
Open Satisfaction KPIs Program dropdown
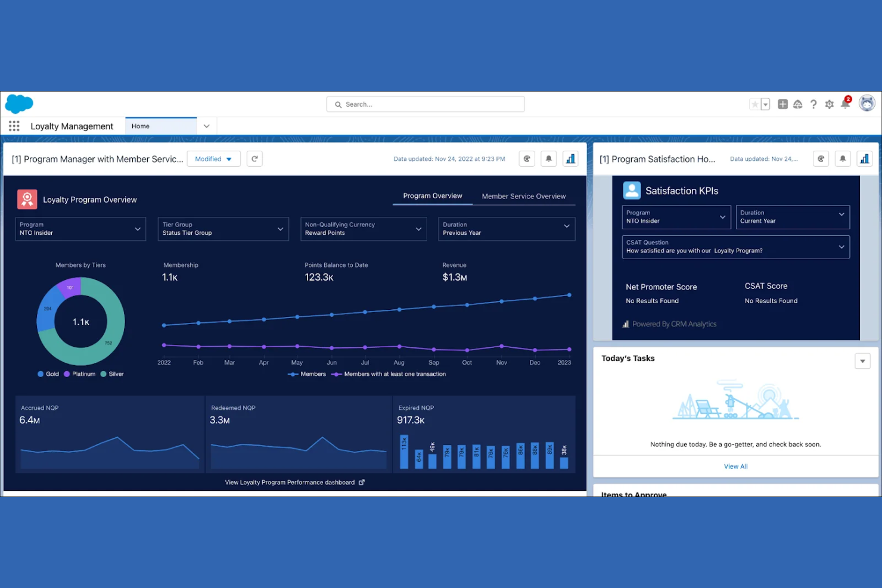[676, 217]
